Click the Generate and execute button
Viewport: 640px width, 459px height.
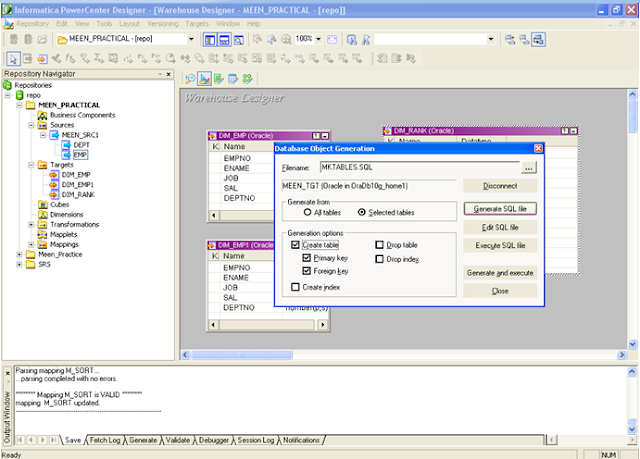click(500, 273)
